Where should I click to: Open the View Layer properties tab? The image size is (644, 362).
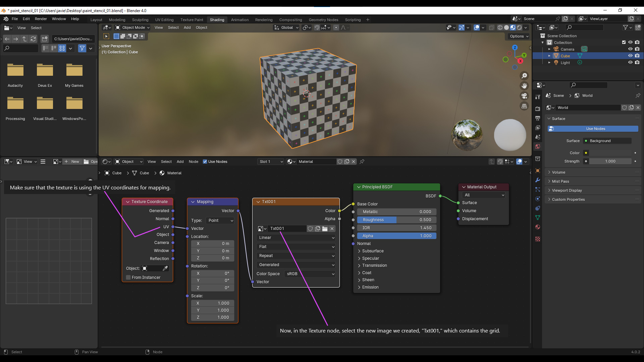coord(538,127)
